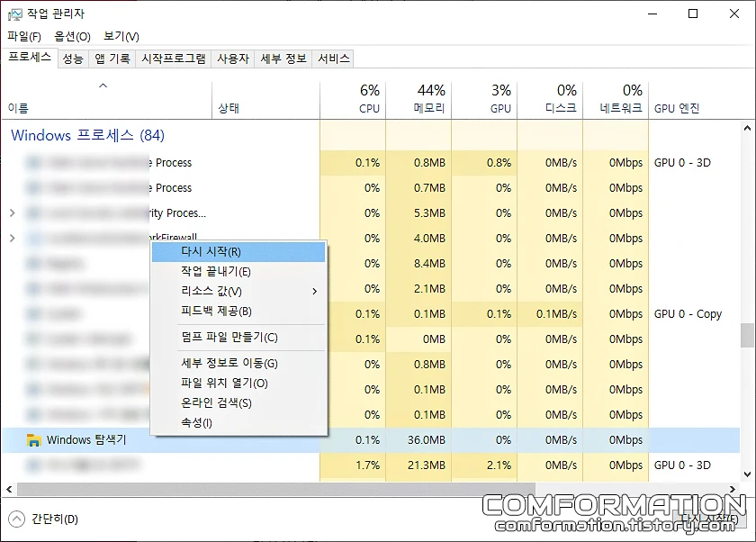
Task: Choose 피드백 제공(B) in the context menu
Action: pos(238,311)
